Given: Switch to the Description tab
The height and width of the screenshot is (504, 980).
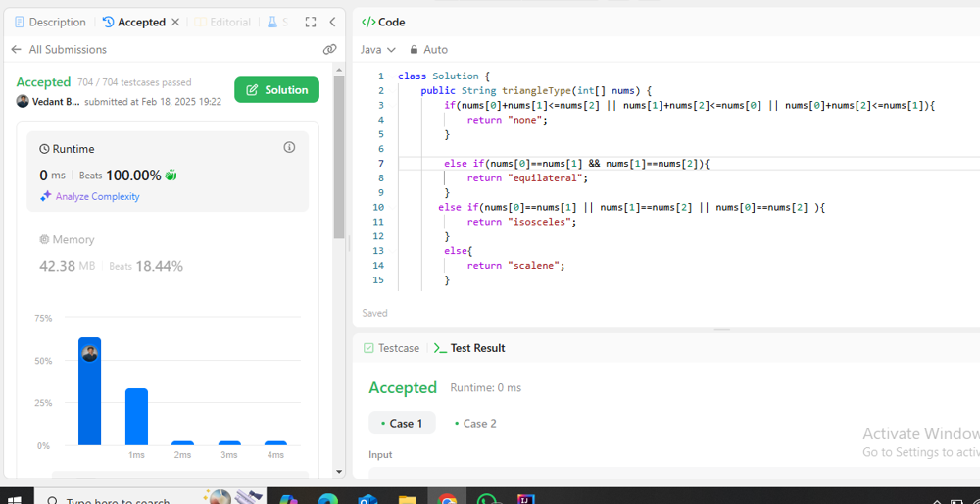Looking at the screenshot, I should pos(50,22).
